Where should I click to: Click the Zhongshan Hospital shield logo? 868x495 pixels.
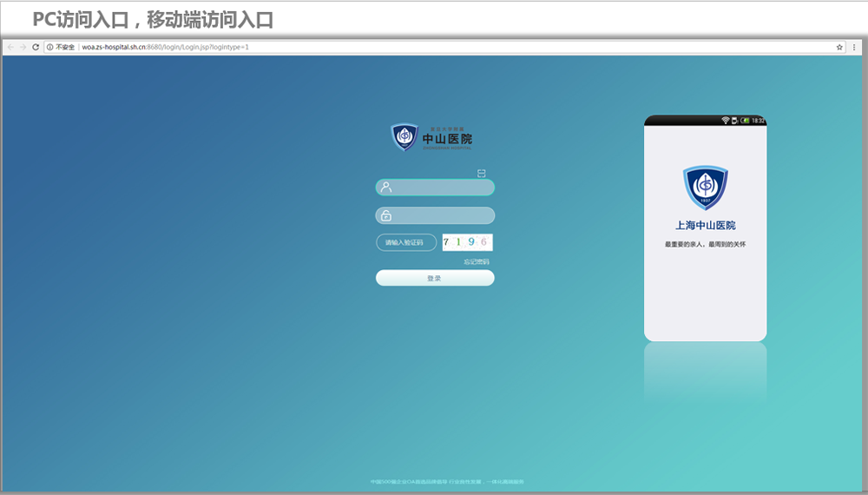(404, 137)
